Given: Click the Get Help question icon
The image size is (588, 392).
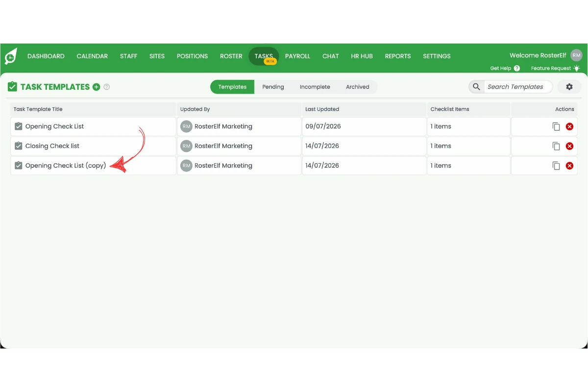Looking at the screenshot, I should click(517, 69).
